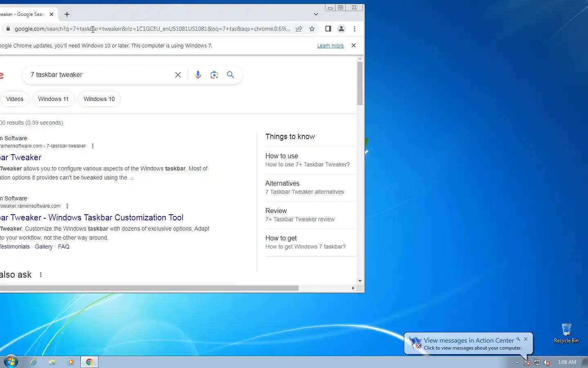The height and width of the screenshot is (368, 588).
Task: Expand 'How to use' in Things to know
Action: [x=311, y=160]
